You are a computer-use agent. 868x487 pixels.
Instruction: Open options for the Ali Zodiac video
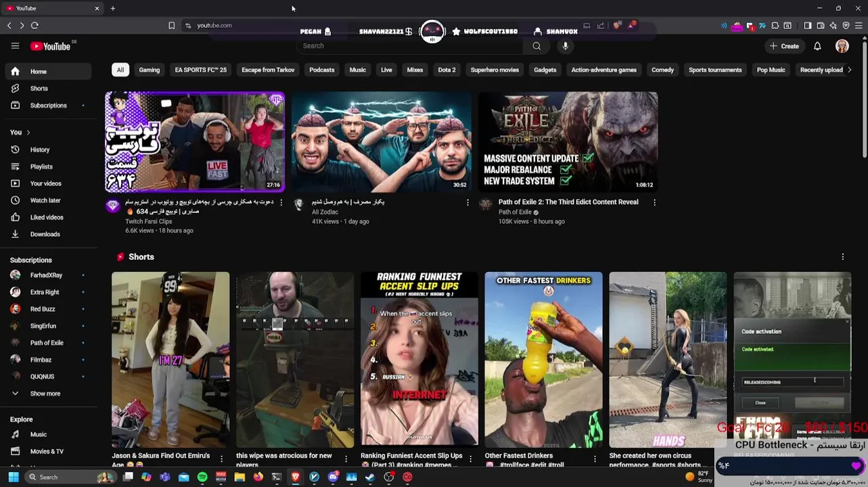click(467, 202)
